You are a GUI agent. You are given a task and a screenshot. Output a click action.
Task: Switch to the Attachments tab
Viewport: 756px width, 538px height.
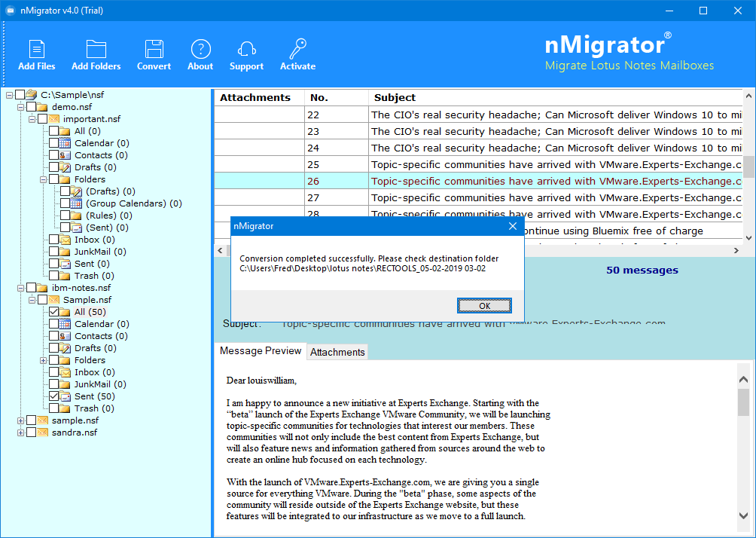337,352
